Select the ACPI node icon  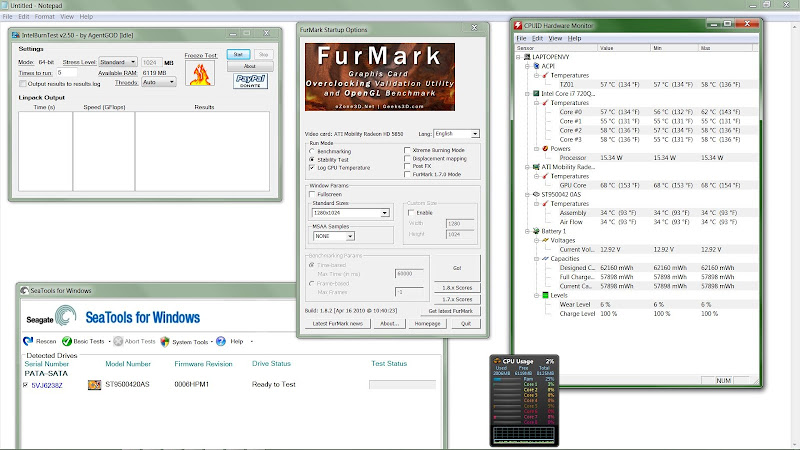coord(536,66)
